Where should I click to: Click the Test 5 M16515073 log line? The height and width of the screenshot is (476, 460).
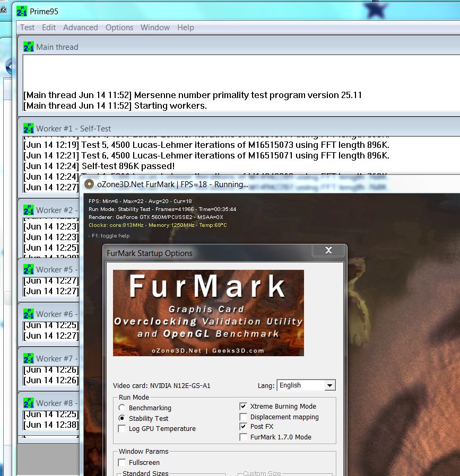click(x=206, y=145)
